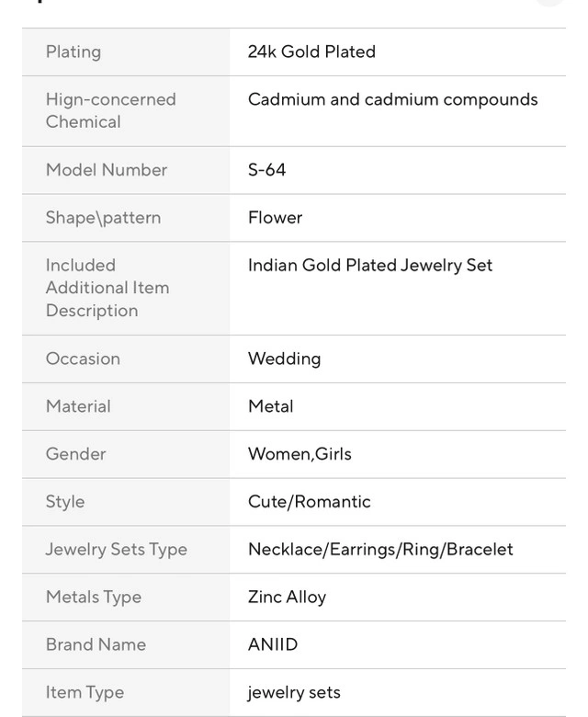
Task: Click the S-64 model value
Action: [x=266, y=170]
